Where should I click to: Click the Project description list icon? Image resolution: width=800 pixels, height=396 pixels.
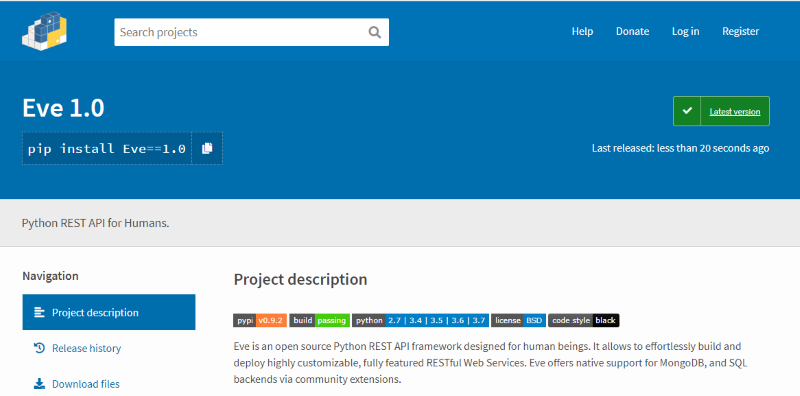(39, 312)
